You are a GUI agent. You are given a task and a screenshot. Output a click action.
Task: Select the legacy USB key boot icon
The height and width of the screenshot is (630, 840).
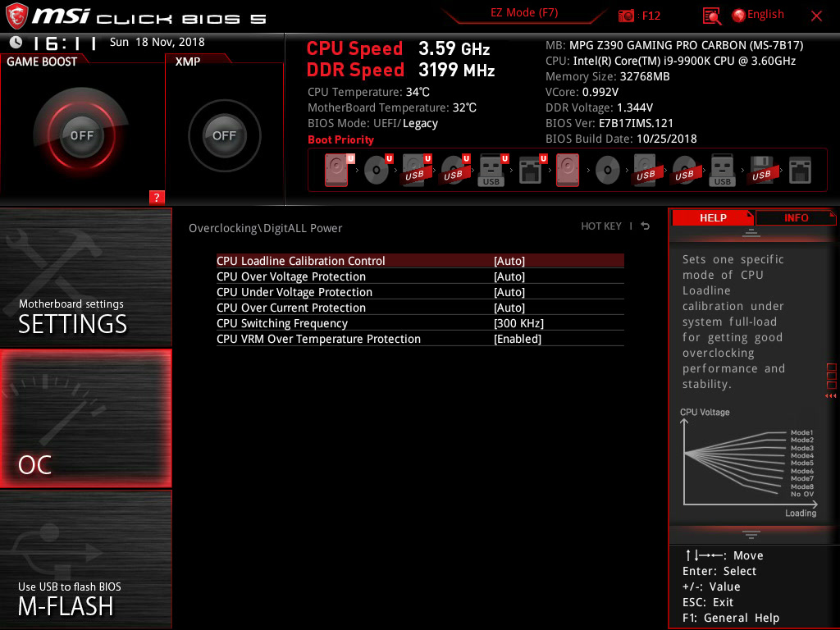(x=722, y=171)
